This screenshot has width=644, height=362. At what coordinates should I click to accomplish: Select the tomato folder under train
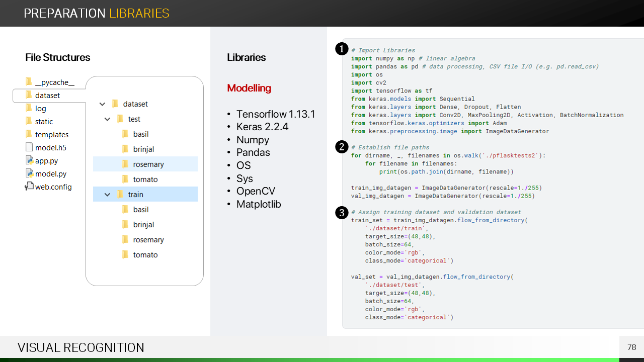[x=145, y=255]
